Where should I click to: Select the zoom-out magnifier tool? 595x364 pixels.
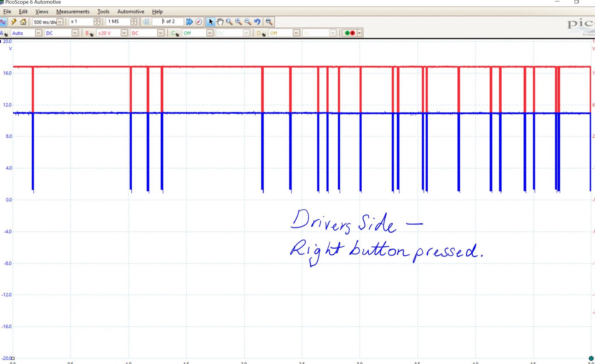pos(248,22)
